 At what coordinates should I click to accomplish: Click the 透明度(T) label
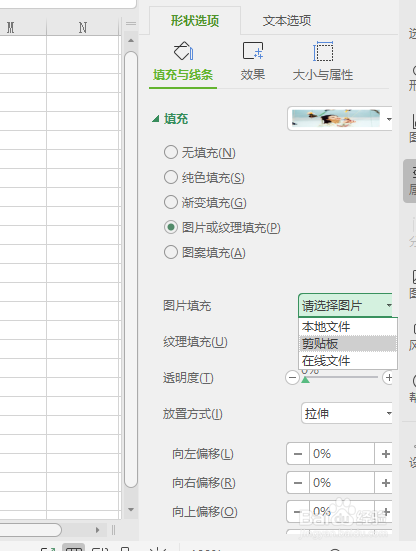coord(188,378)
